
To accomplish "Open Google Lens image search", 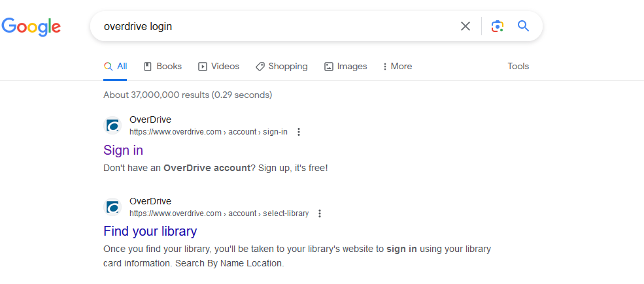I will [x=498, y=26].
